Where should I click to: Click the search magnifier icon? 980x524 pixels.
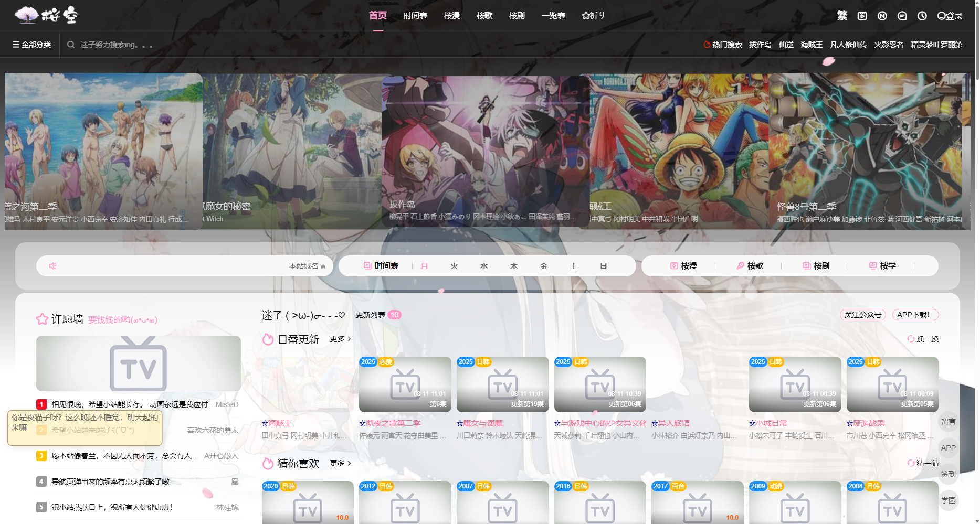click(71, 45)
